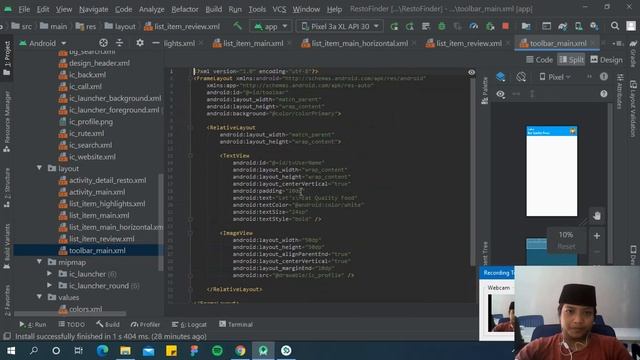Screen dimensions: 640x360
Task: Click Apply Code Changes icon
Action: [x=426, y=27]
